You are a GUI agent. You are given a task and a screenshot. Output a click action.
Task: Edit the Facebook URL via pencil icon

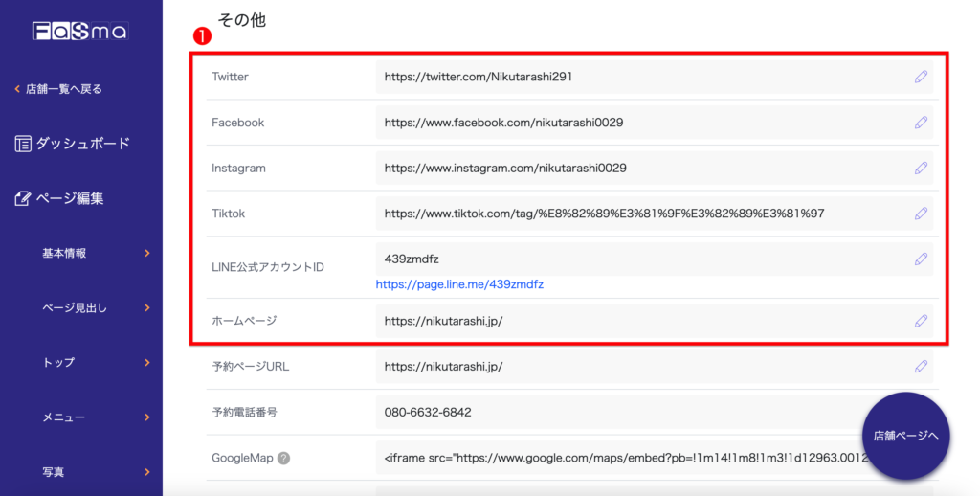point(921,123)
